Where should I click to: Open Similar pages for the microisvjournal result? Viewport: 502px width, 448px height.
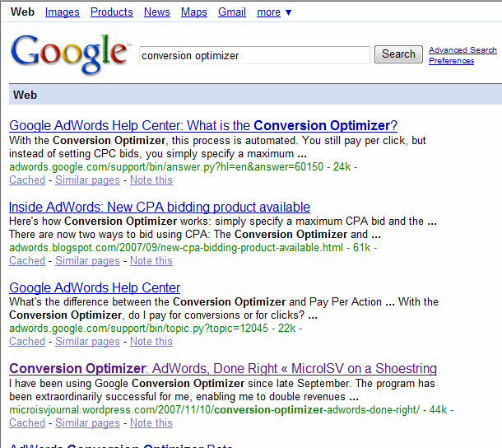click(x=87, y=422)
